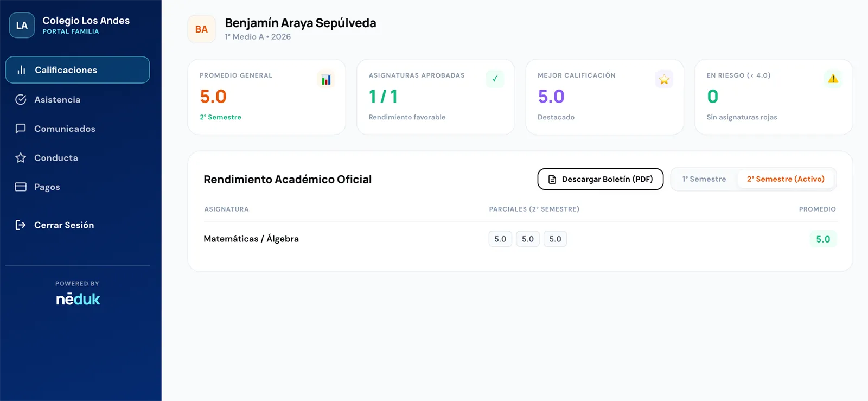The image size is (868, 401).
Task: Click the second 5.0 partial grade
Action: pyautogui.click(x=528, y=239)
